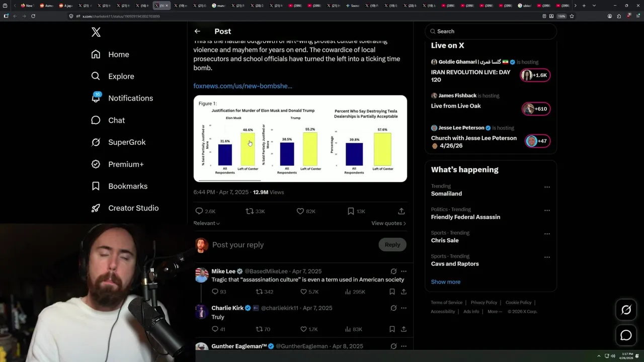
Task: Open a new browser tab with plus
Action: pyautogui.click(x=584, y=6)
